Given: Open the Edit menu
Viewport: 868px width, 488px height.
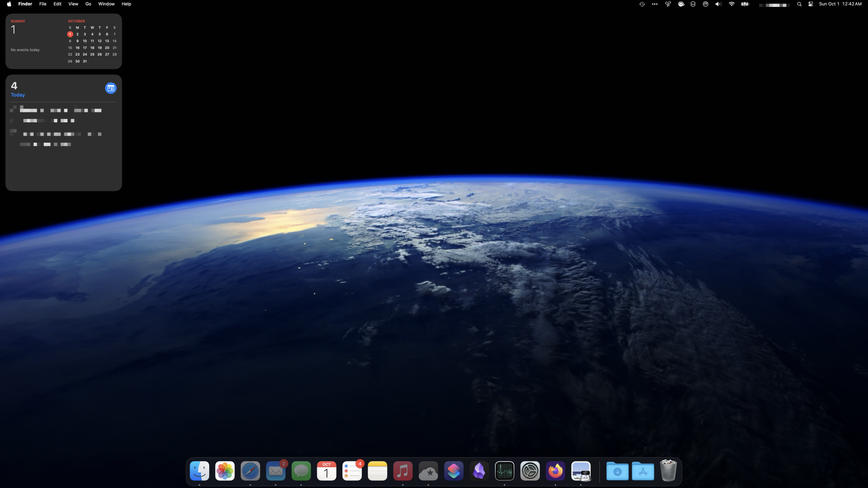Looking at the screenshot, I should 57,4.
